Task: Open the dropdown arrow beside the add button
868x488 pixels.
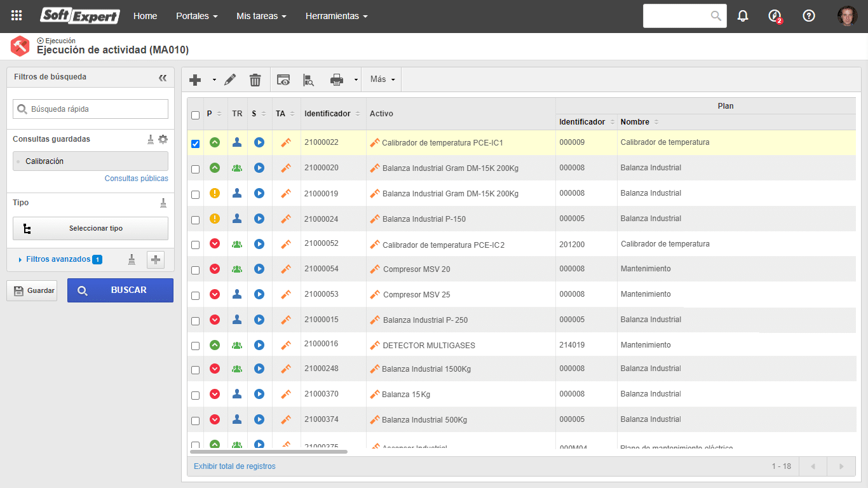Action: (214, 79)
